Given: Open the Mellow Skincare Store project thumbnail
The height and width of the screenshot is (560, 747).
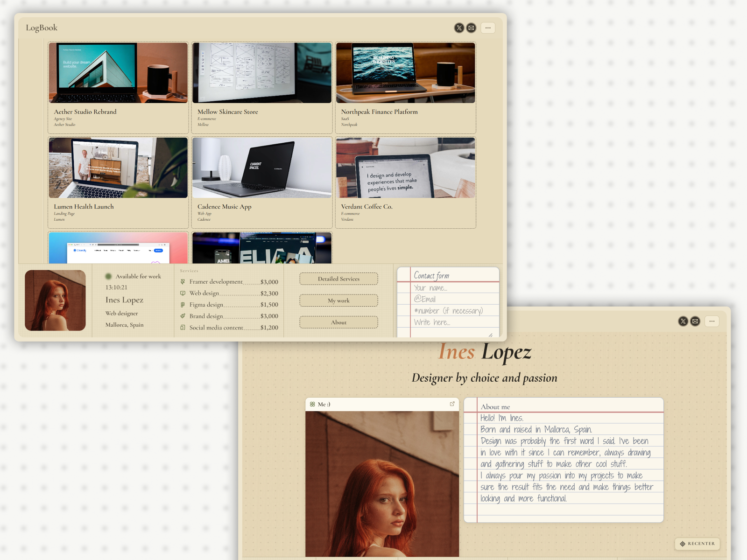Looking at the screenshot, I should (x=262, y=73).
